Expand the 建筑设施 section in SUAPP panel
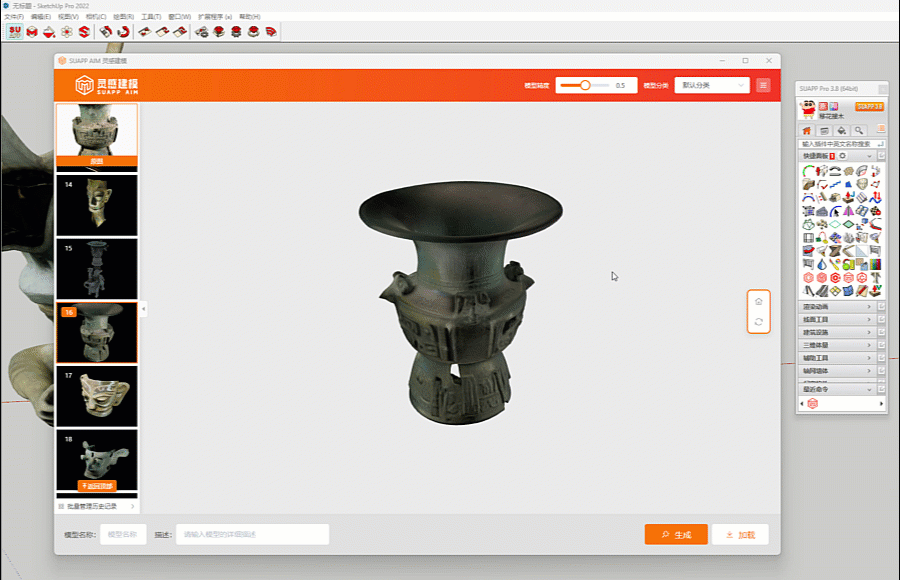Screen dimensions: 900x580 (838, 331)
